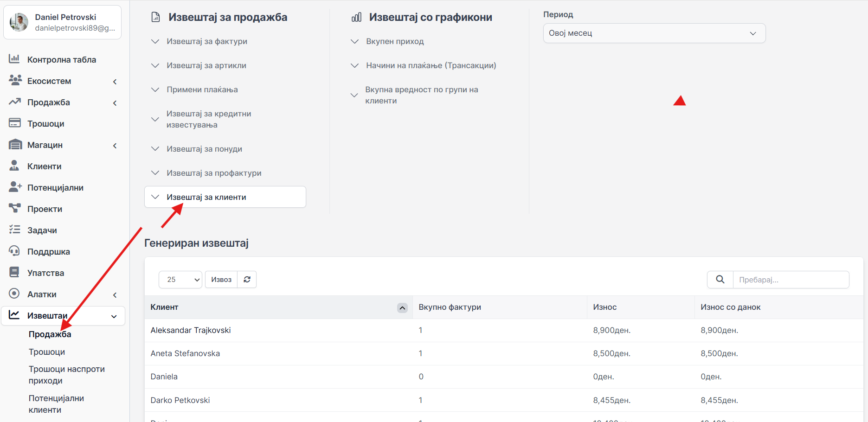Click the Упатства book icon
The height and width of the screenshot is (422, 868).
[x=14, y=272]
